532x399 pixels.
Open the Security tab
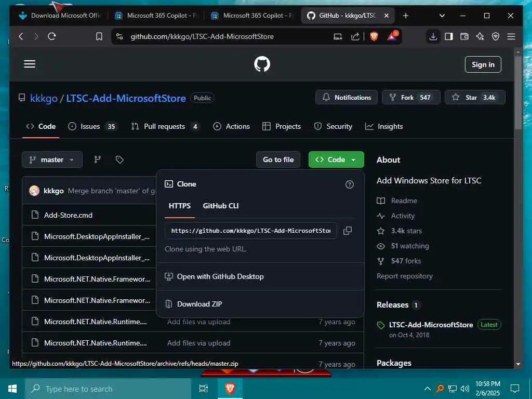(333, 127)
